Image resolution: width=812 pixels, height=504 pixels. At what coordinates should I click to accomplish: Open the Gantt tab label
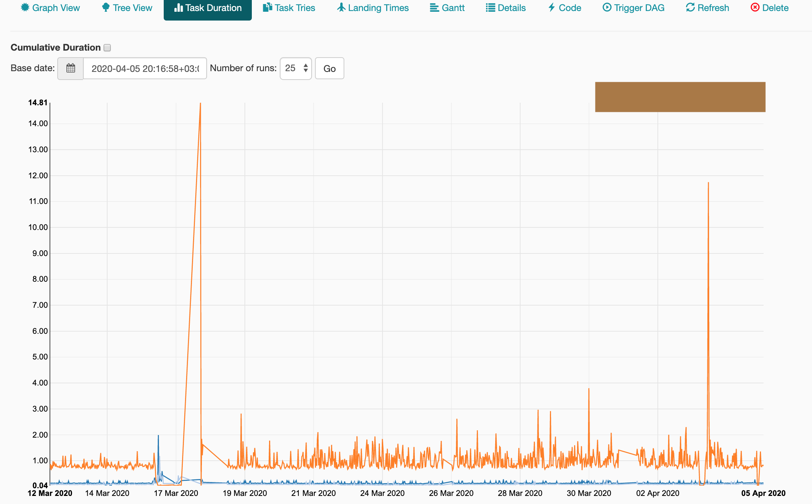[453, 8]
